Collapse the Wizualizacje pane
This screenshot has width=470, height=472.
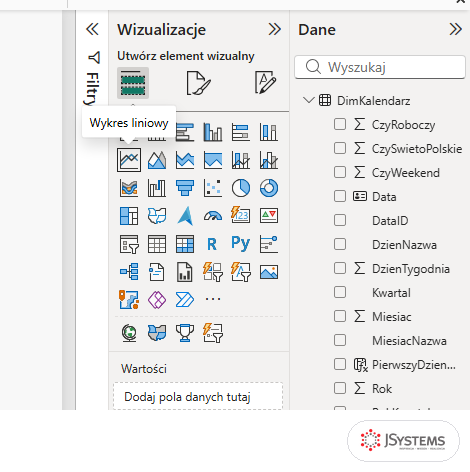[x=274, y=29]
